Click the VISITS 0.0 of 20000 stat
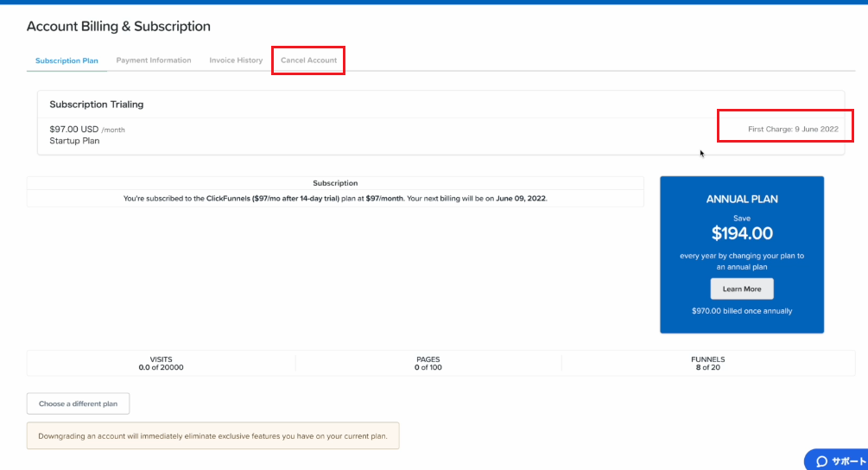The image size is (868, 470). (x=162, y=363)
